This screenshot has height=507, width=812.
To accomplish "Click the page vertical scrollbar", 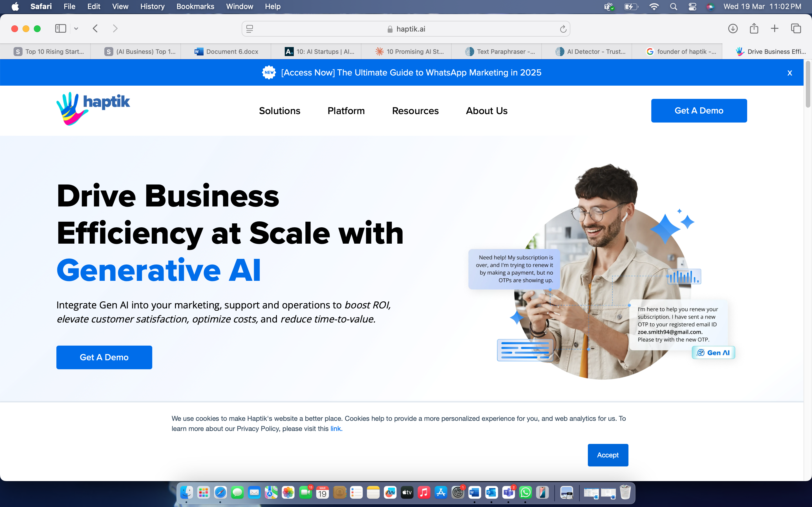I will pyautogui.click(x=808, y=84).
